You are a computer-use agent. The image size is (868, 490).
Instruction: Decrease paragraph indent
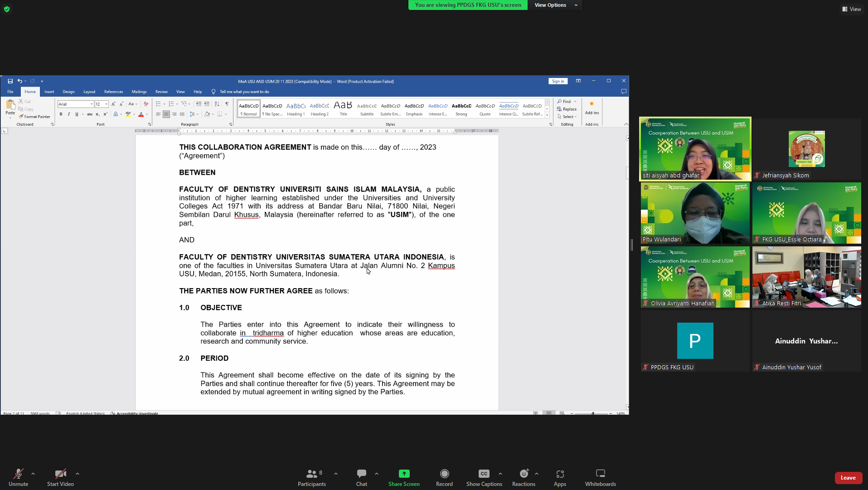coord(199,104)
